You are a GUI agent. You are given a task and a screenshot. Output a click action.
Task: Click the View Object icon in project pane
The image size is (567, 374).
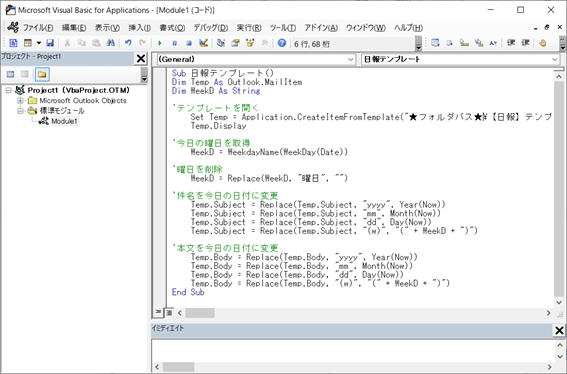tap(25, 75)
